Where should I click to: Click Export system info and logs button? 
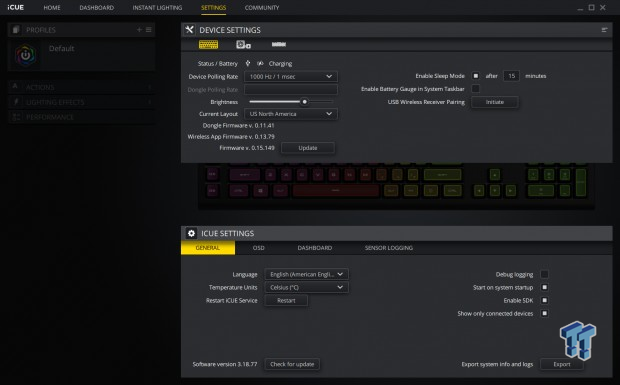pyautogui.click(x=562, y=364)
